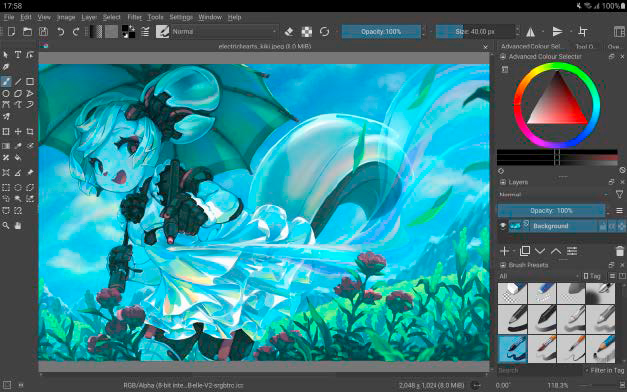Reload the original brush preset
The height and width of the screenshot is (392, 627).
click(324, 32)
